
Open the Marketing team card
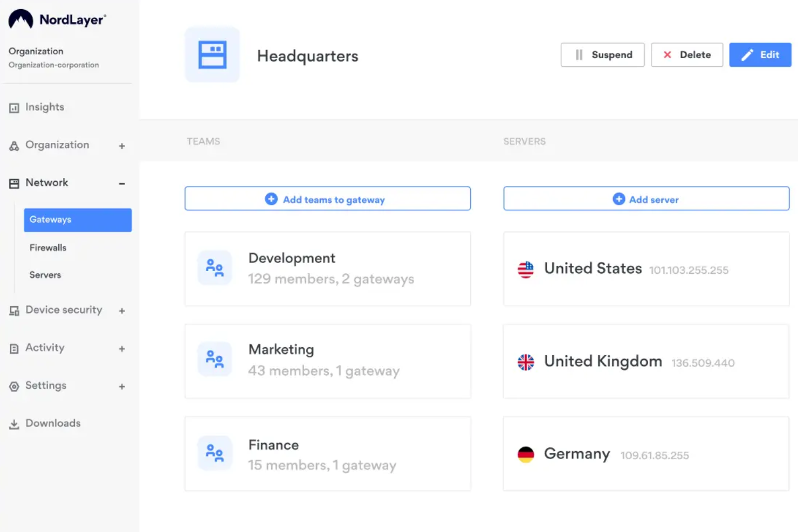[327, 360]
